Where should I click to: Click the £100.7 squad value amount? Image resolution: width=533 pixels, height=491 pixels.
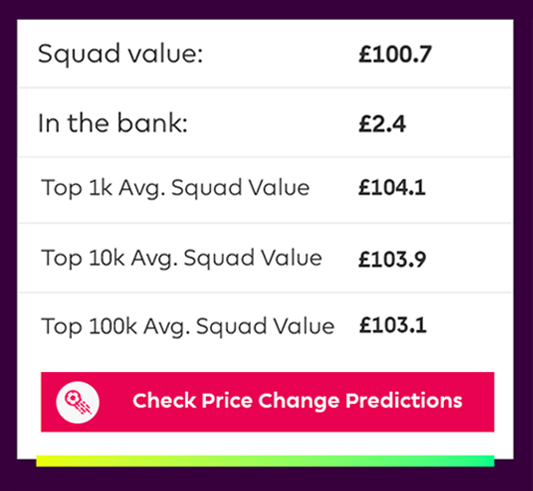395,54
